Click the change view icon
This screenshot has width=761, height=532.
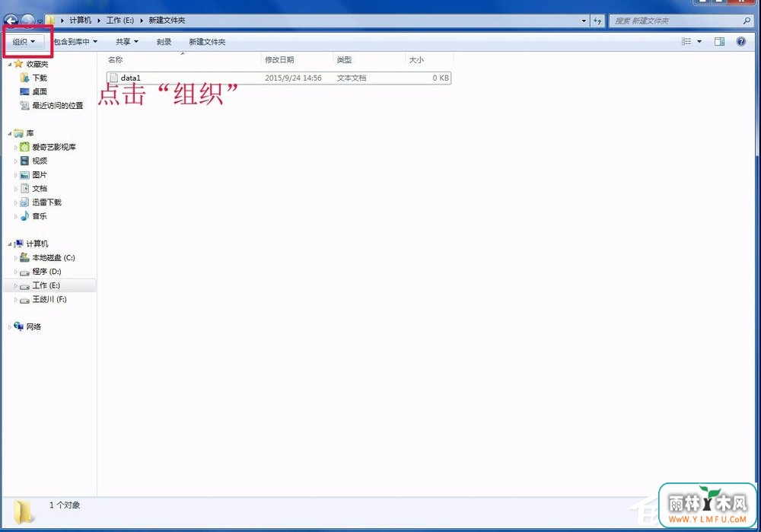click(x=686, y=42)
